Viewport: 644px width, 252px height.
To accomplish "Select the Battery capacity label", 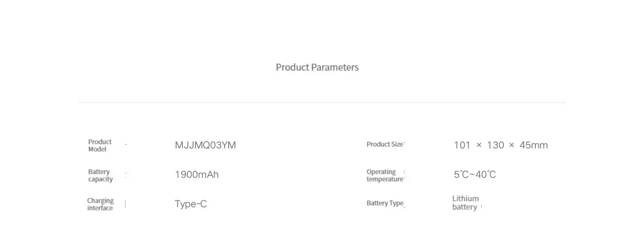I will tap(100, 175).
